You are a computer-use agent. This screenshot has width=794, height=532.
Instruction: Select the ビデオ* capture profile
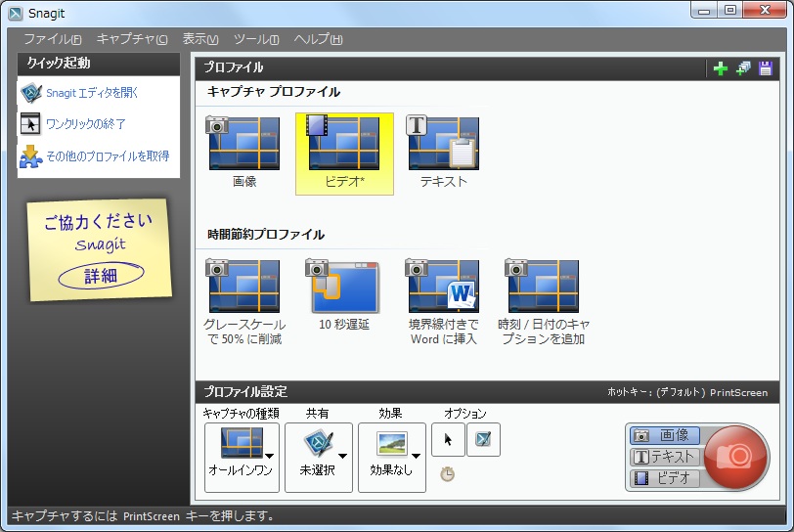coord(344,154)
